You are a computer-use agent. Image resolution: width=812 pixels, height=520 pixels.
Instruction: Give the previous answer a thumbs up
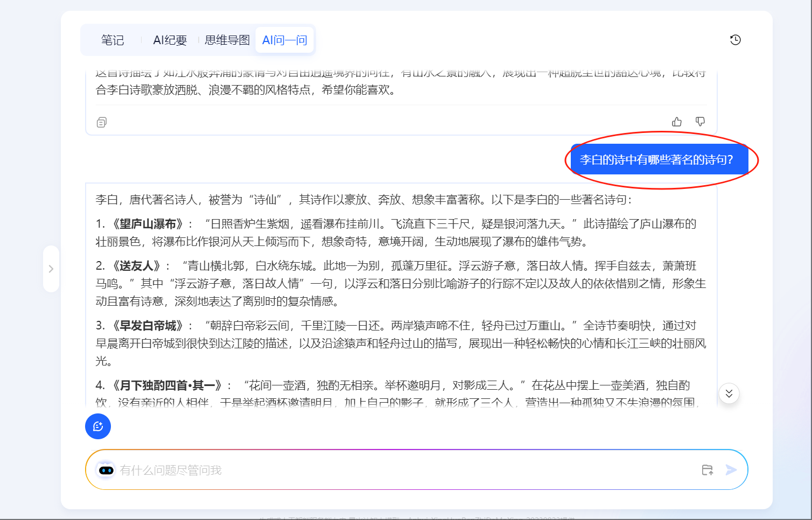tap(677, 122)
